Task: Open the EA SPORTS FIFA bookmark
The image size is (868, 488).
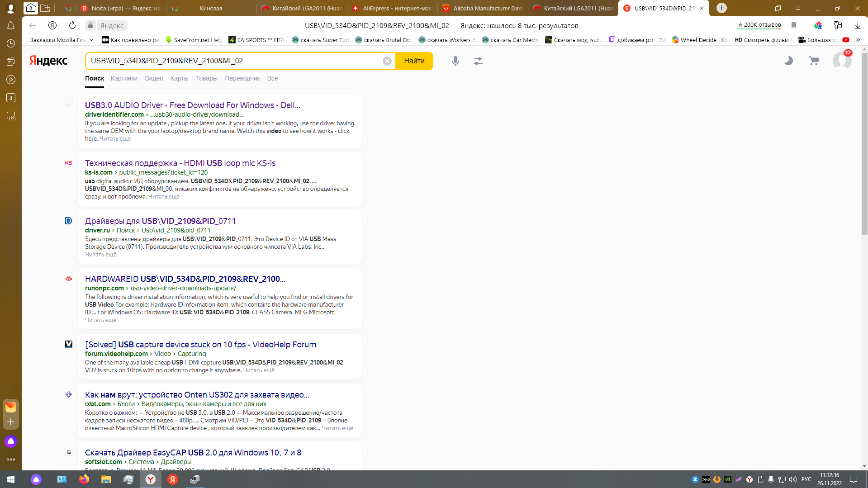Action: point(256,40)
